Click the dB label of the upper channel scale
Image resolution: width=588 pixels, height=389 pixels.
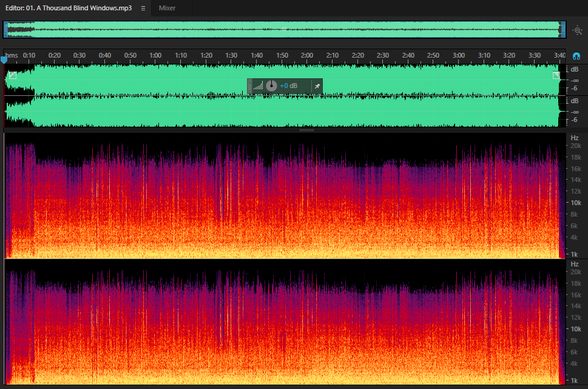point(575,69)
